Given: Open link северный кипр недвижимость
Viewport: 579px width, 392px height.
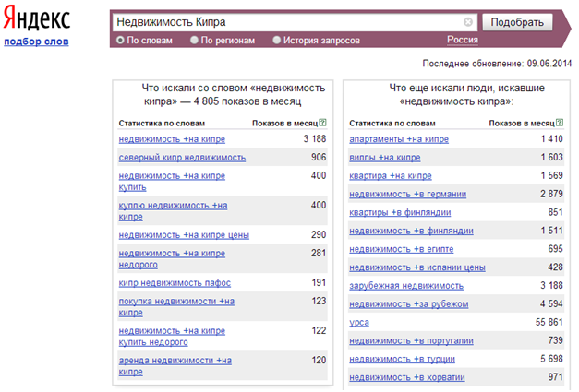Looking at the screenshot, I should [x=182, y=158].
